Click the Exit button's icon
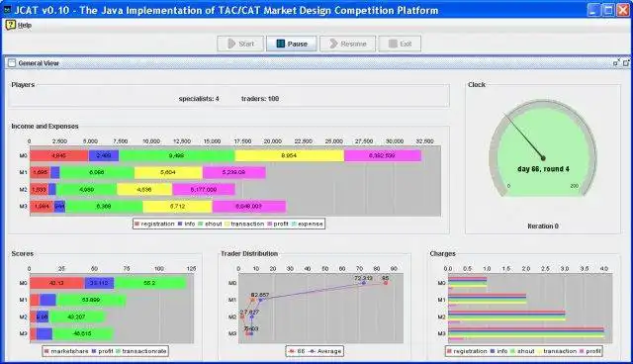The image size is (633, 364). 393,44
